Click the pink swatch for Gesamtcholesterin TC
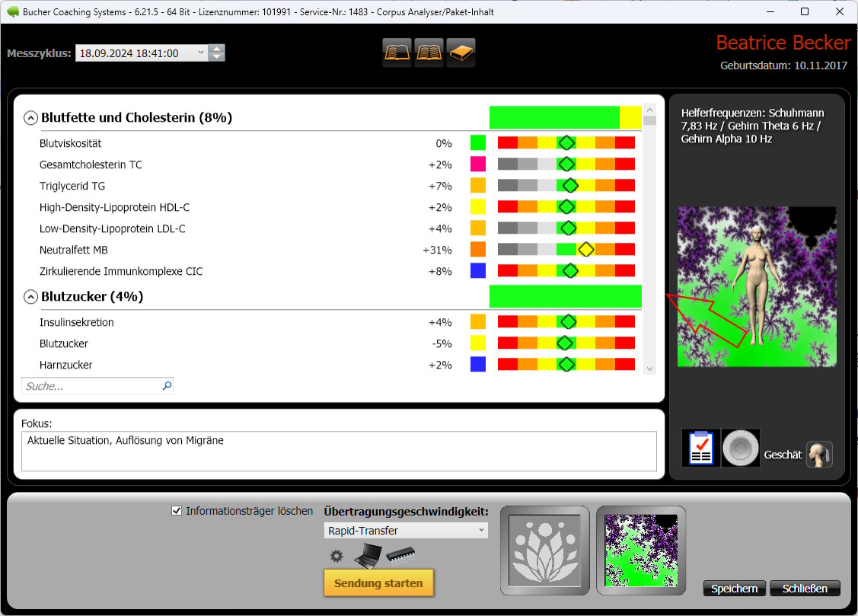This screenshot has height=616, width=858. tap(478, 164)
